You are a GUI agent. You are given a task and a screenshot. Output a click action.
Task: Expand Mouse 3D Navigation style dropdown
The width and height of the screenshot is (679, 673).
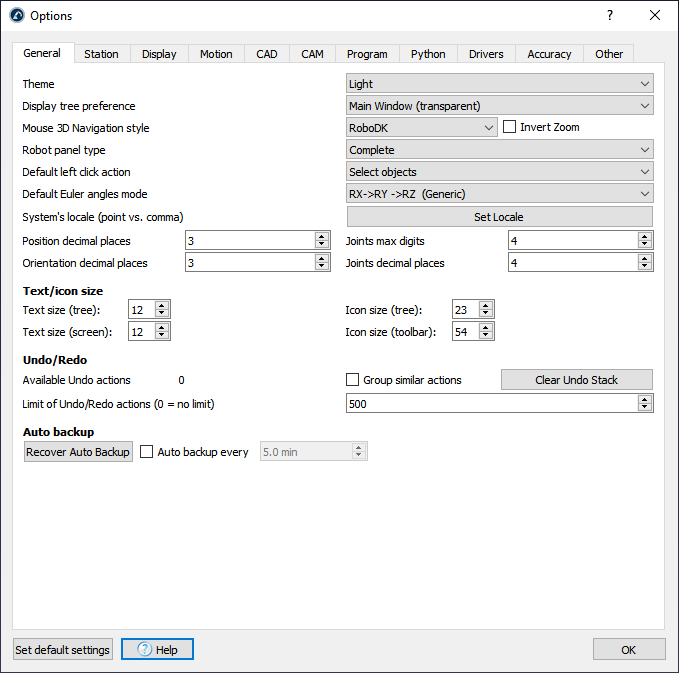pyautogui.click(x=421, y=128)
